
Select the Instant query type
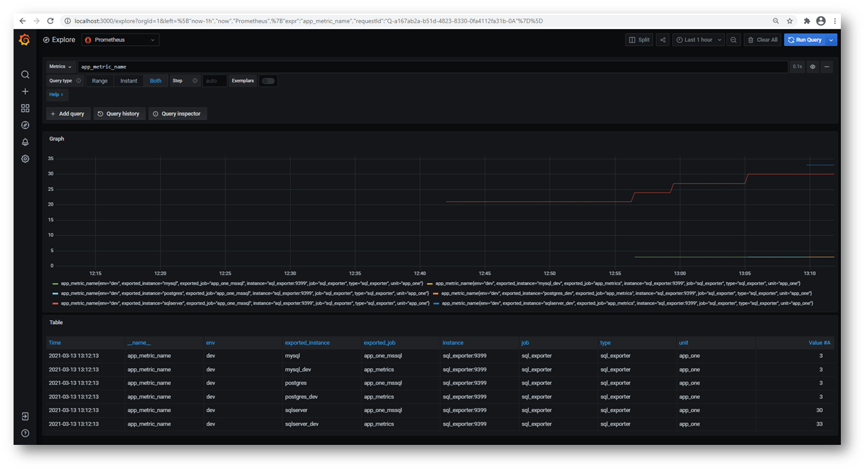(129, 81)
